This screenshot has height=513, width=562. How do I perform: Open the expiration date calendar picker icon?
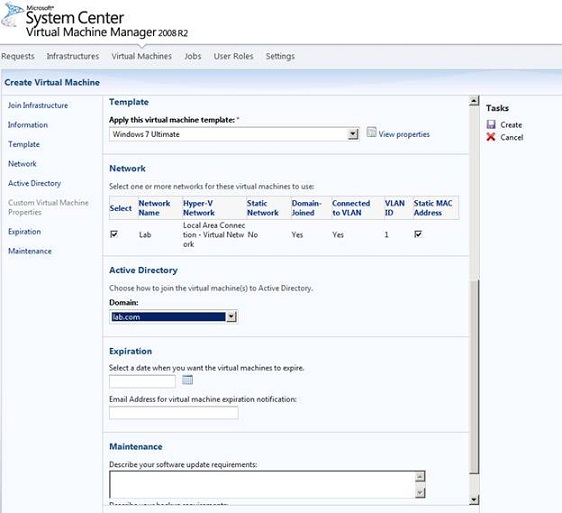tap(187, 380)
